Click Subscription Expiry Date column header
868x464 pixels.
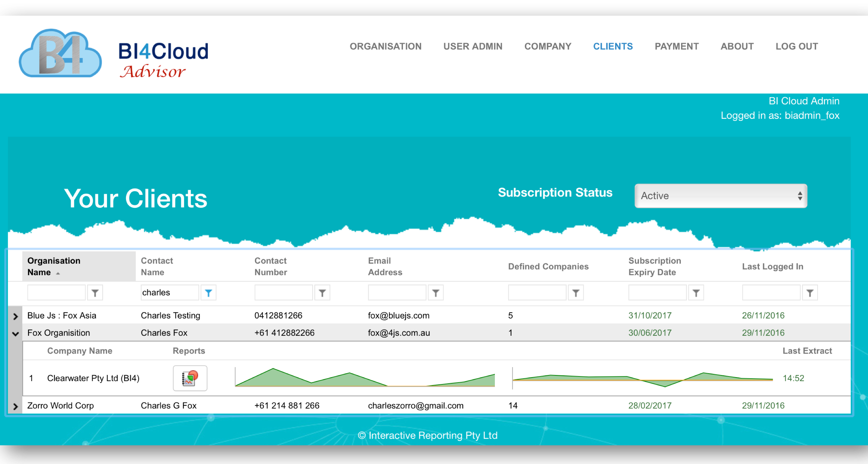[654, 266]
